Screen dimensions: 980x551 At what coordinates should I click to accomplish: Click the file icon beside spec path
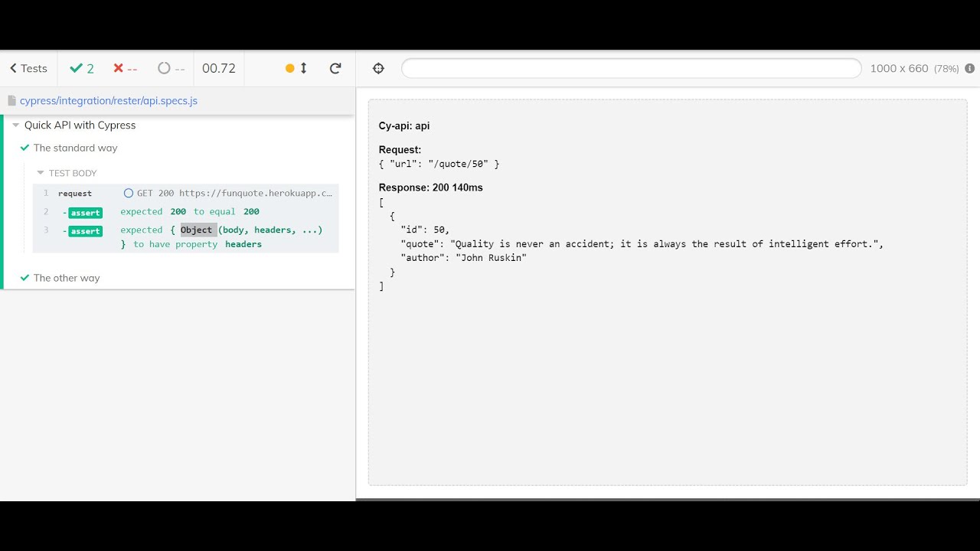[x=12, y=101]
